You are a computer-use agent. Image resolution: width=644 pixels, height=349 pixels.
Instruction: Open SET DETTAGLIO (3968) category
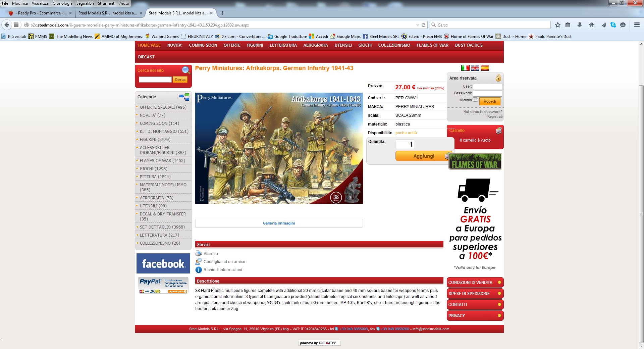pos(162,227)
